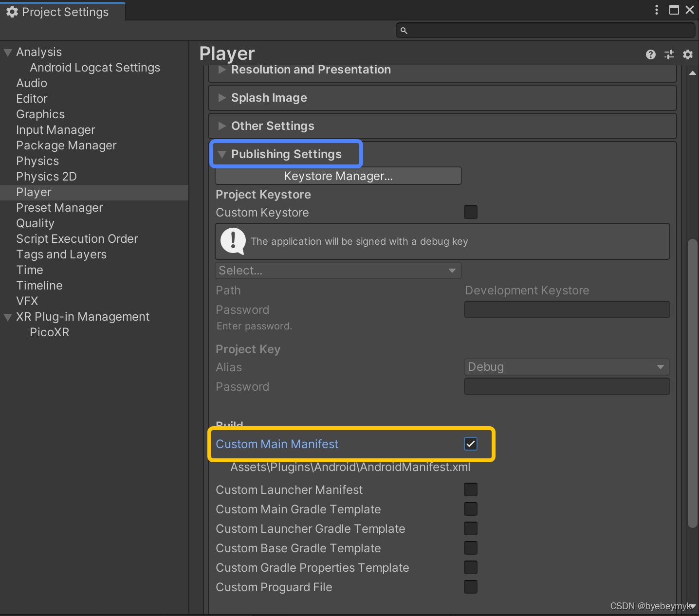The image size is (699, 616).
Task: Click the Project Key heading
Action: 248,349
